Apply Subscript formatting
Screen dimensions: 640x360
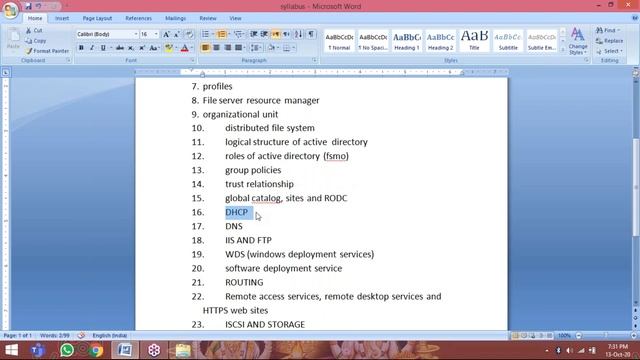click(131, 48)
